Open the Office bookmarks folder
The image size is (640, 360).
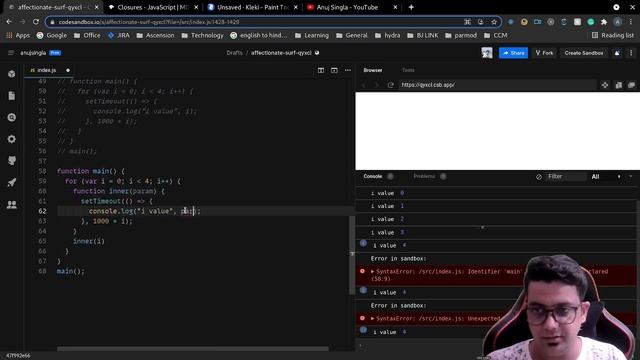coord(87,36)
